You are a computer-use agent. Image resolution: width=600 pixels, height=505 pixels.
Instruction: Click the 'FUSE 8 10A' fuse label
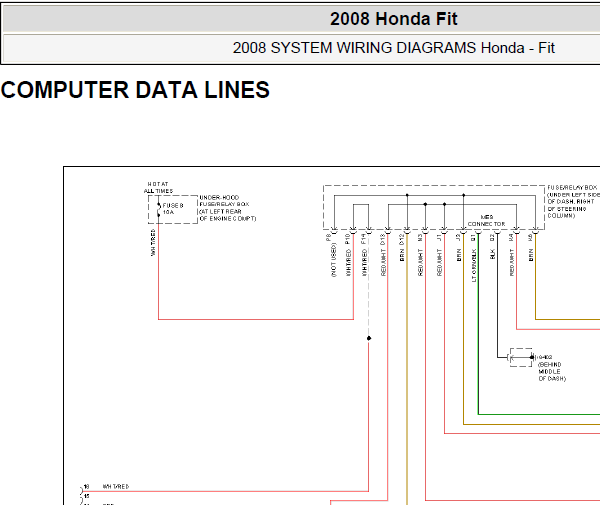173,209
